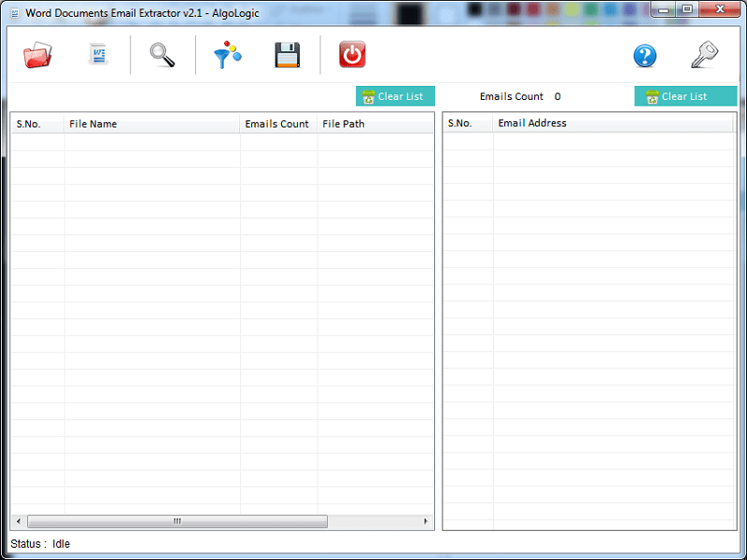This screenshot has height=560, width=747.
Task: Click the horizontal scrollbar right arrow
Action: (427, 522)
